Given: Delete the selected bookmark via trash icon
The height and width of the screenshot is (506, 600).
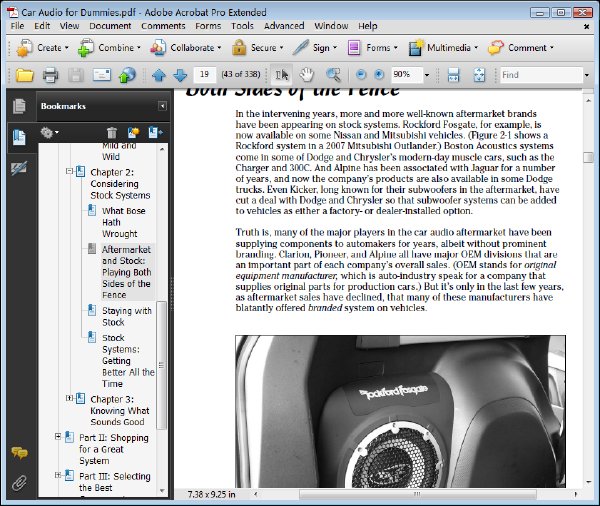Looking at the screenshot, I should tap(112, 133).
